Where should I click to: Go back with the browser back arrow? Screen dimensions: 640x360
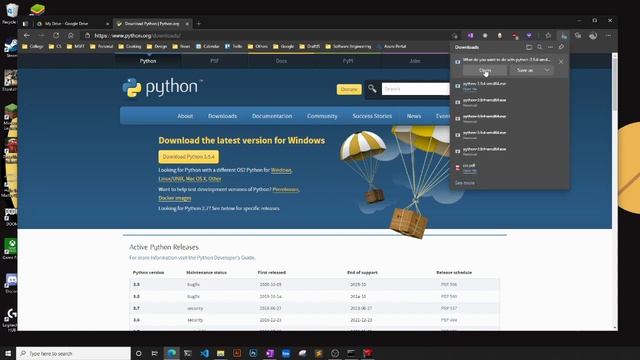(x=27, y=36)
